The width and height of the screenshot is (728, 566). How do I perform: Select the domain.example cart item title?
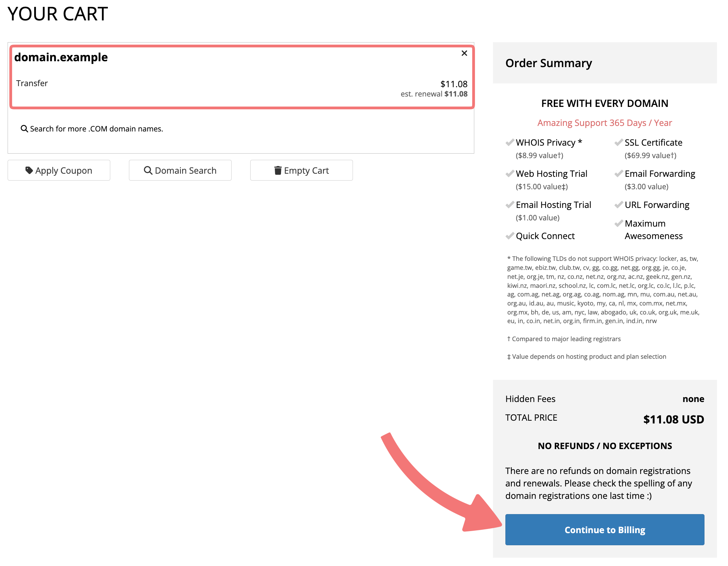(61, 57)
